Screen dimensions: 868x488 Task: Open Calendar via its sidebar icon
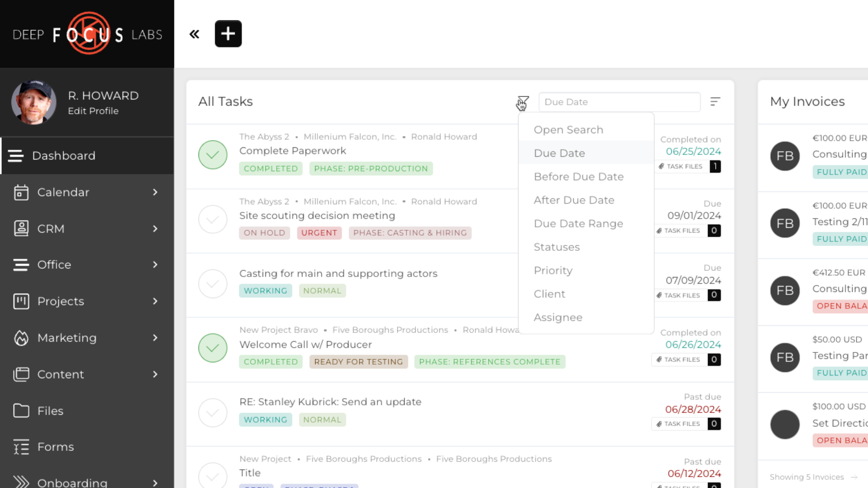tap(21, 192)
